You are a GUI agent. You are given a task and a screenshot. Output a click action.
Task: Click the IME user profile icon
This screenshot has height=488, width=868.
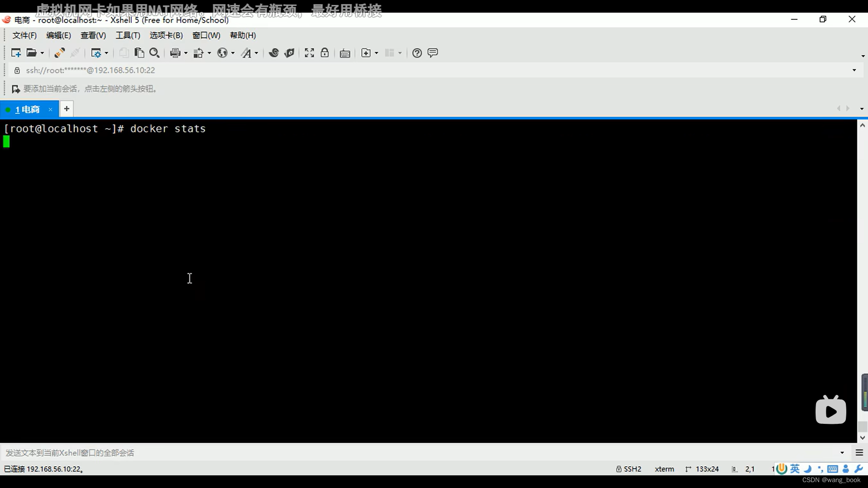click(846, 469)
